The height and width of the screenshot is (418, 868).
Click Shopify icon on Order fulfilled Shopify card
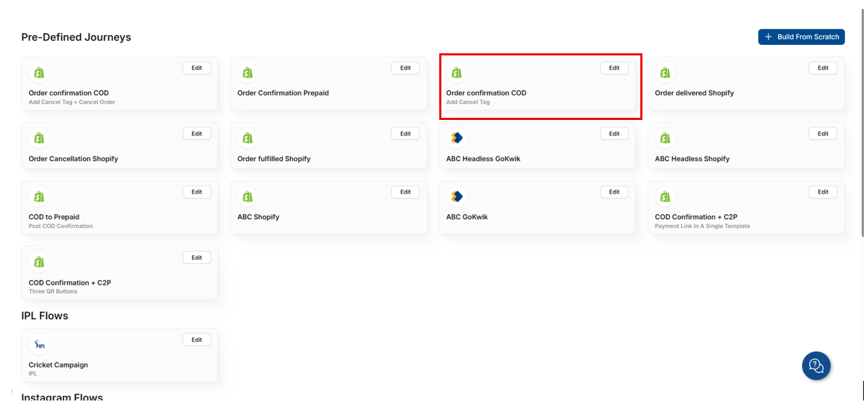[247, 138]
